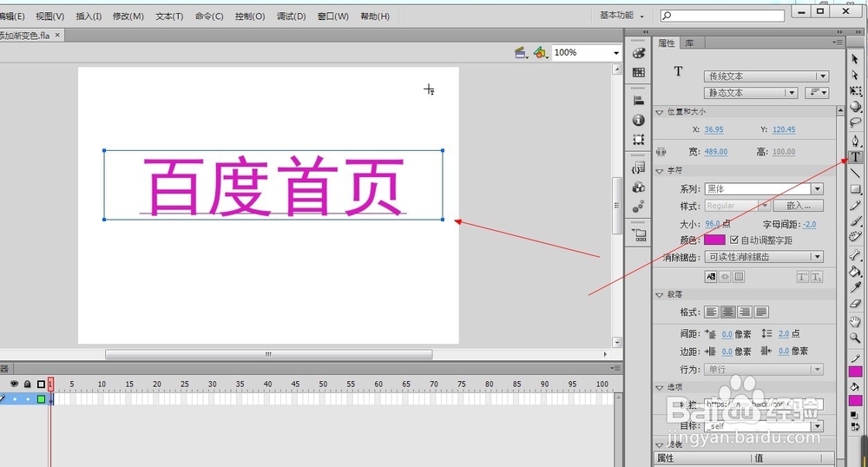Collapse the 选项 section

[x=660, y=387]
